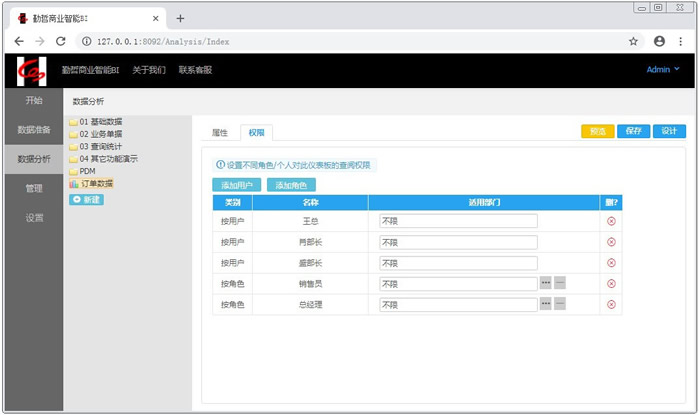This screenshot has width=700, height=415.
Task: Click the 适用部门 field for 肖部长
Action: coord(457,242)
